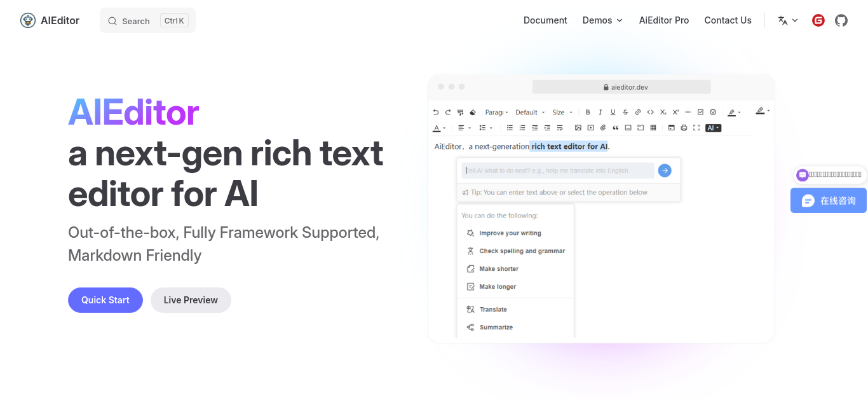Expand the line height dropdown

pos(485,128)
